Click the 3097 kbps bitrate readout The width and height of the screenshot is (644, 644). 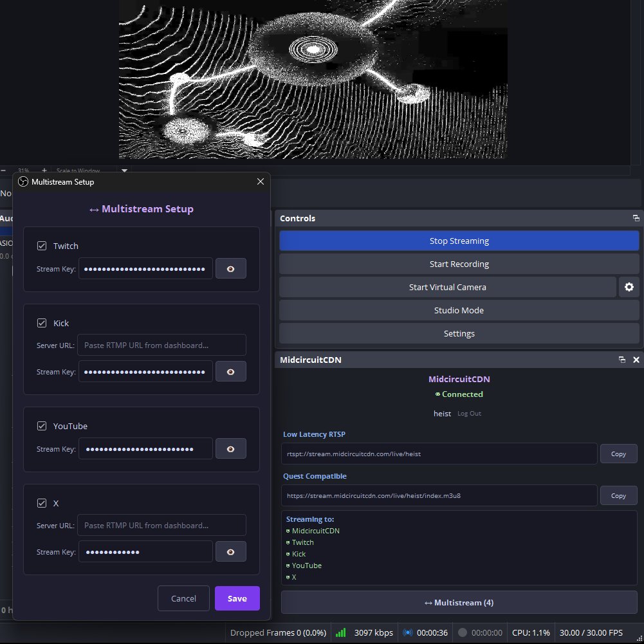coord(373,632)
